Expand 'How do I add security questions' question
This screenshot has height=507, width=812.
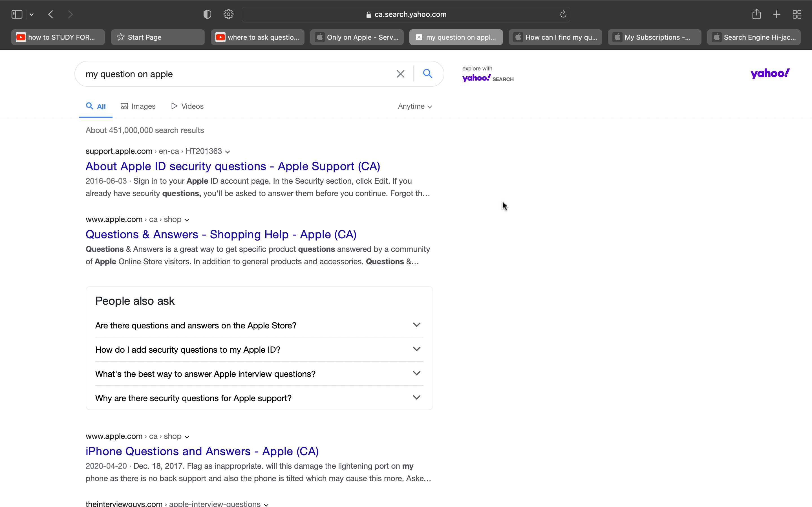(416, 349)
